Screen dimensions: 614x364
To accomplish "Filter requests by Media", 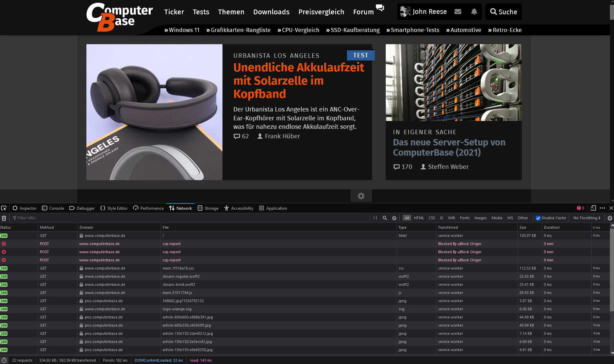I will [x=497, y=218].
